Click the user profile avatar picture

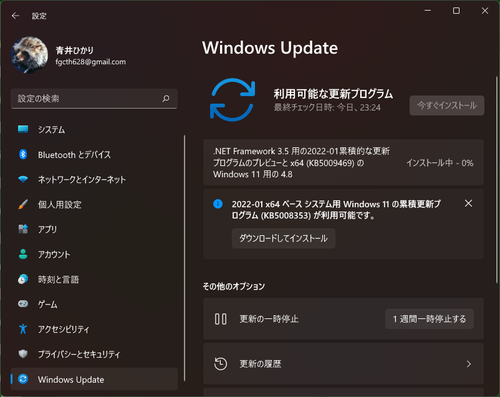pos(29,55)
